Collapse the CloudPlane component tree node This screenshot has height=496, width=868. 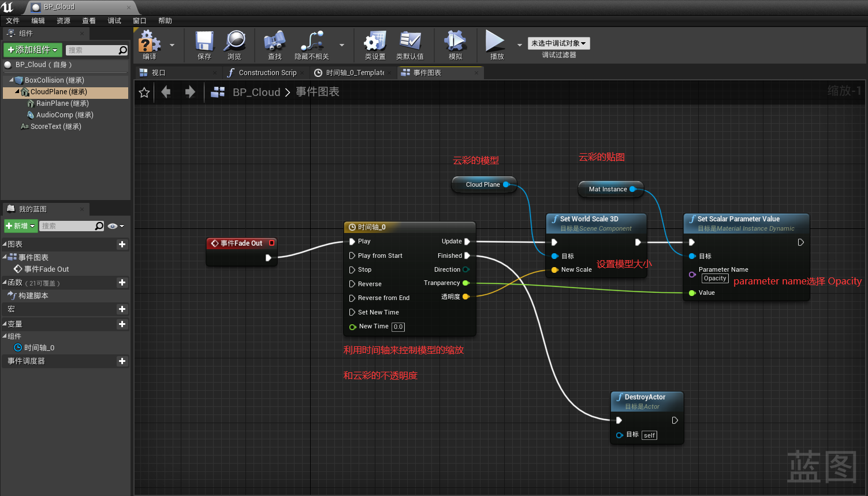17,92
